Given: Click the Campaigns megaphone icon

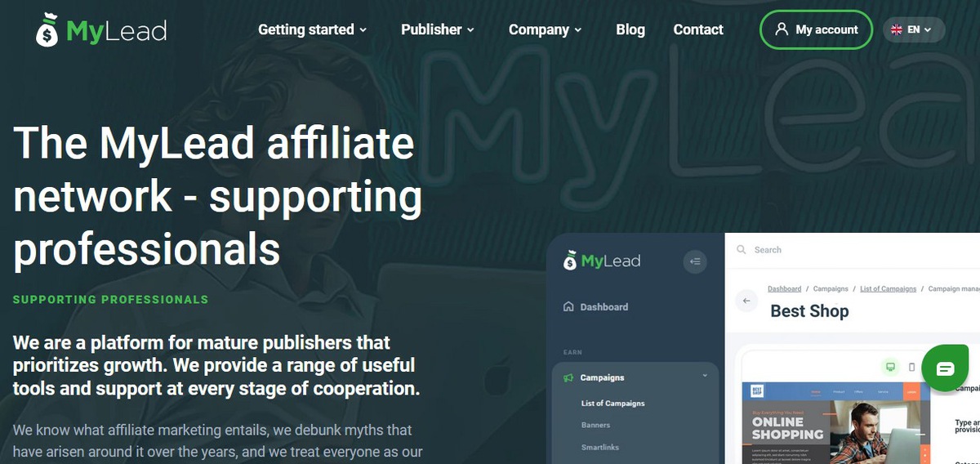Looking at the screenshot, I should click(x=568, y=377).
